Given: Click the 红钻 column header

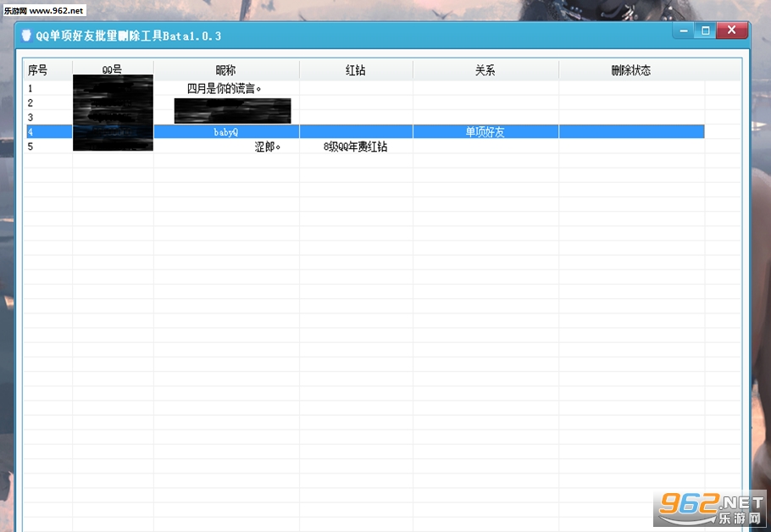Looking at the screenshot, I should pos(356,70).
